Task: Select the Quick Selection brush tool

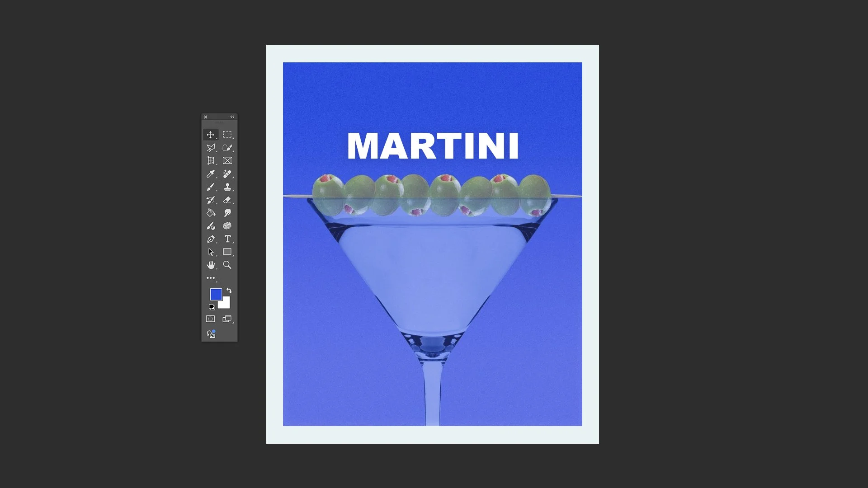Action: 227,148
